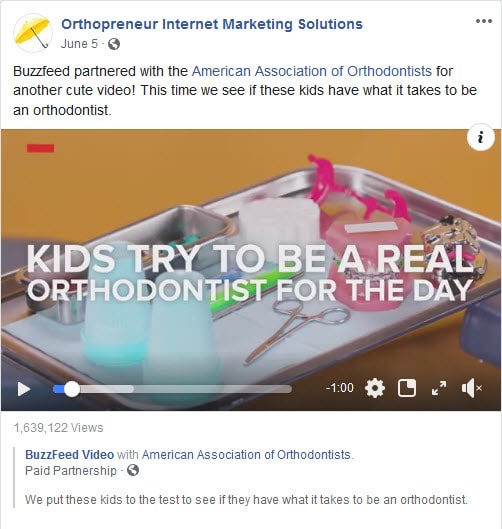
Task: Open the video info icon
Action: 481,138
